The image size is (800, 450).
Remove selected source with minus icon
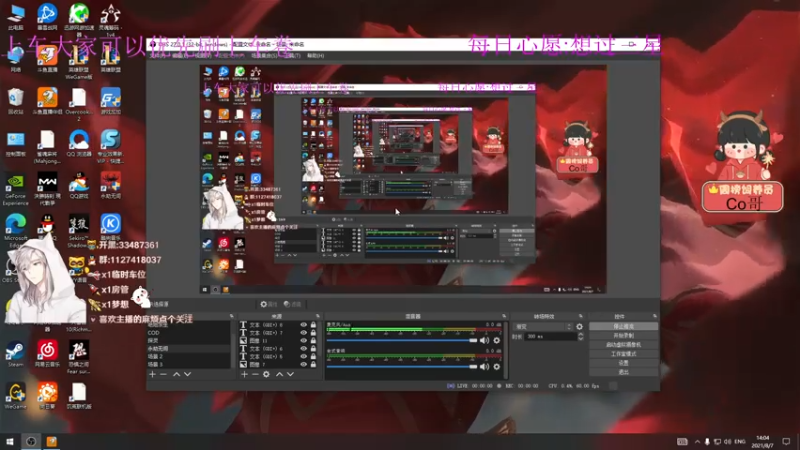pos(255,374)
